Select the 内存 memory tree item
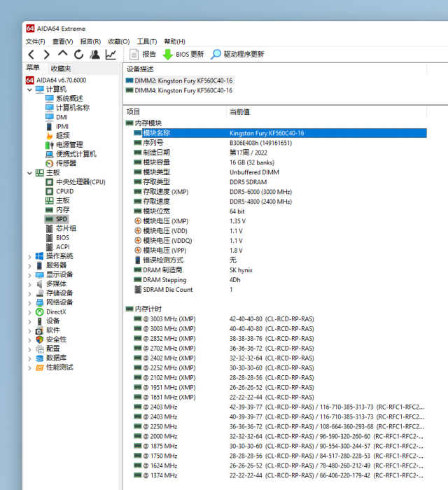 [x=62, y=210]
